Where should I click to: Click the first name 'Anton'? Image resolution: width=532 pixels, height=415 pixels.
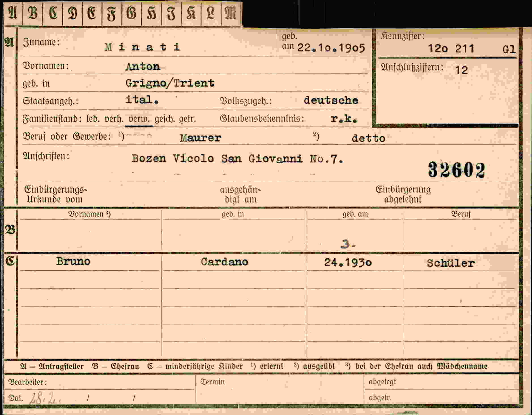[143, 66]
